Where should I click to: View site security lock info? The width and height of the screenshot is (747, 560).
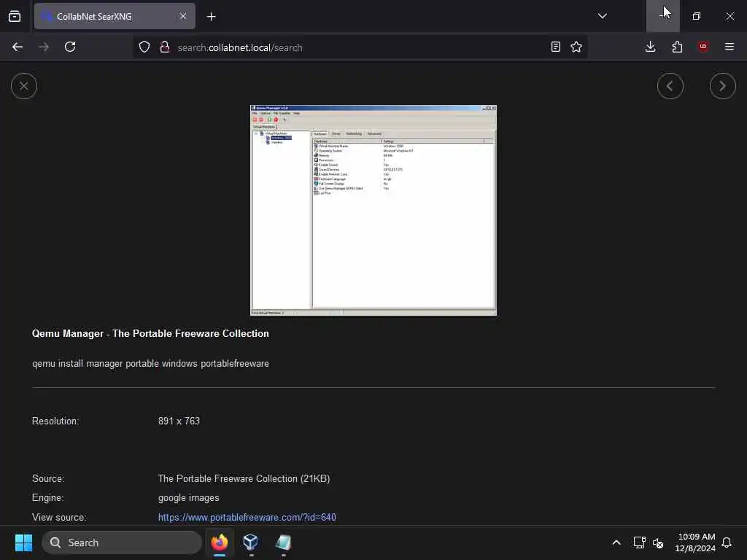coord(165,47)
